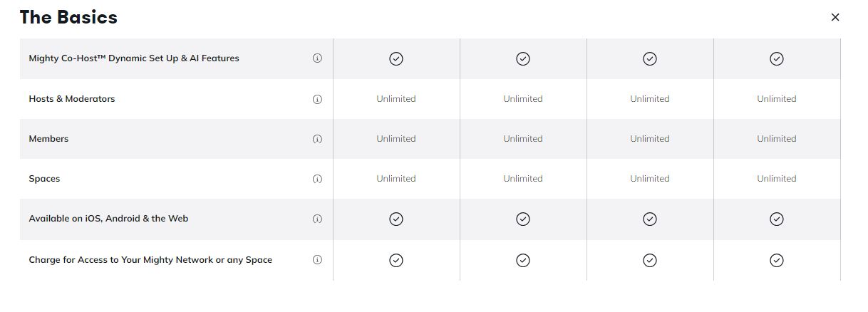Image resolution: width=868 pixels, height=312 pixels.
Task: Close The Basics comparison panel
Action: [x=835, y=17]
